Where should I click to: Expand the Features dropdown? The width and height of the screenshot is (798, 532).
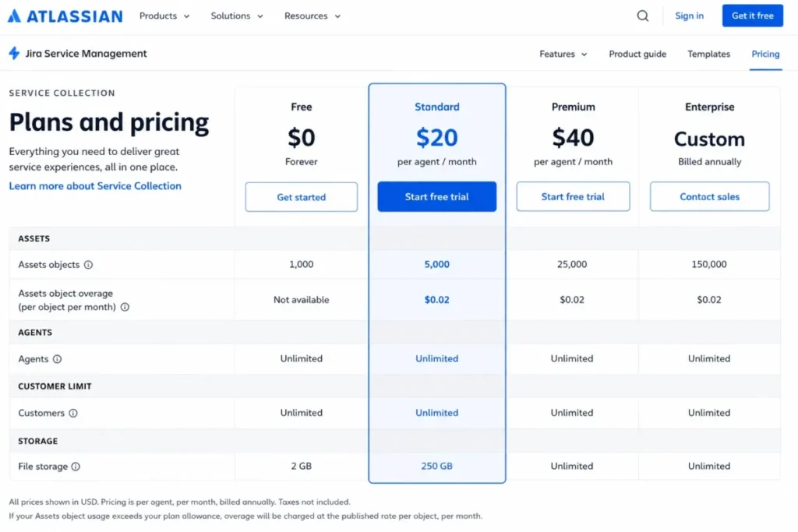point(563,54)
